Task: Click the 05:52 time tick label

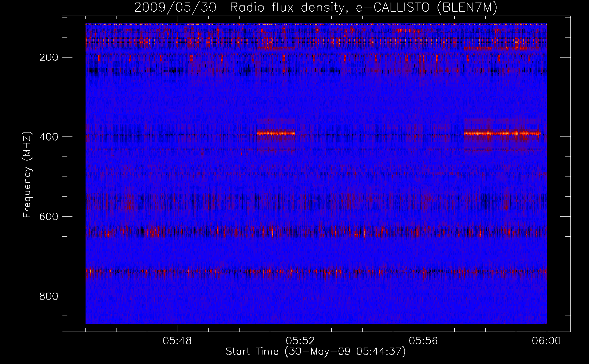Action: [x=300, y=341]
